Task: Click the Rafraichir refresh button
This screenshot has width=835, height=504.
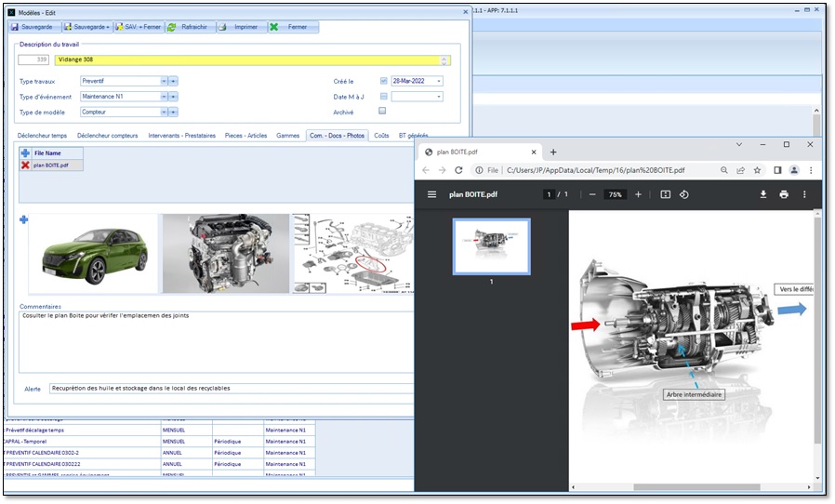Action: tap(190, 27)
